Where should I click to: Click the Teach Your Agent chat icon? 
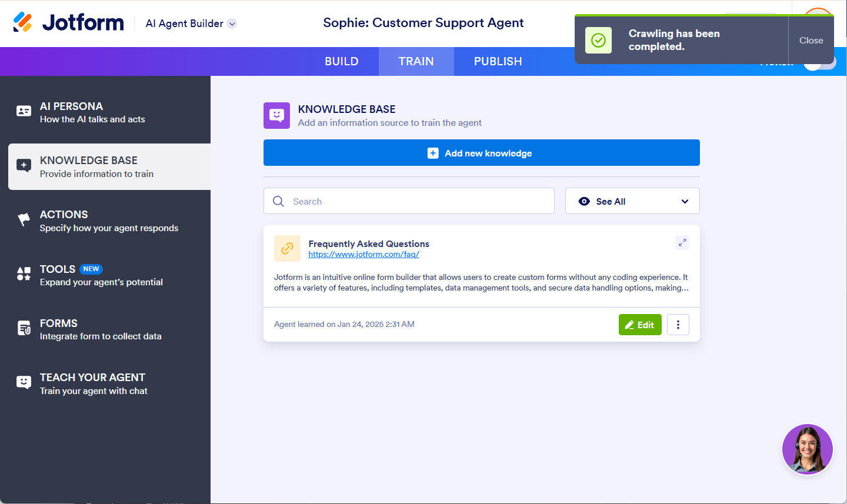[24, 383]
